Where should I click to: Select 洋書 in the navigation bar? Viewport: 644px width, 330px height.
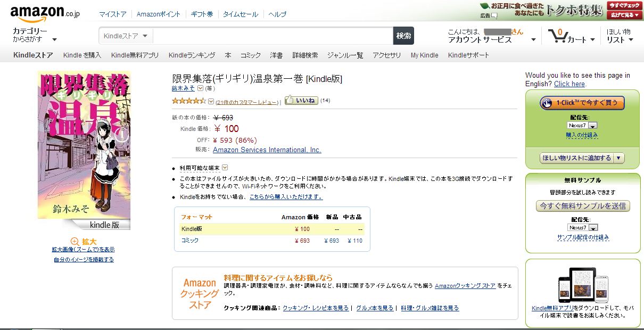point(277,55)
